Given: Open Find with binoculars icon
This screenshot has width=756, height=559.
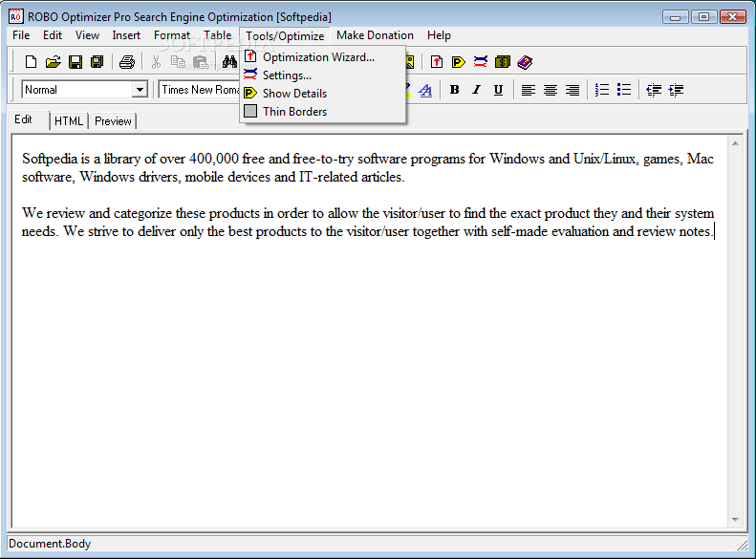Looking at the screenshot, I should click(229, 62).
